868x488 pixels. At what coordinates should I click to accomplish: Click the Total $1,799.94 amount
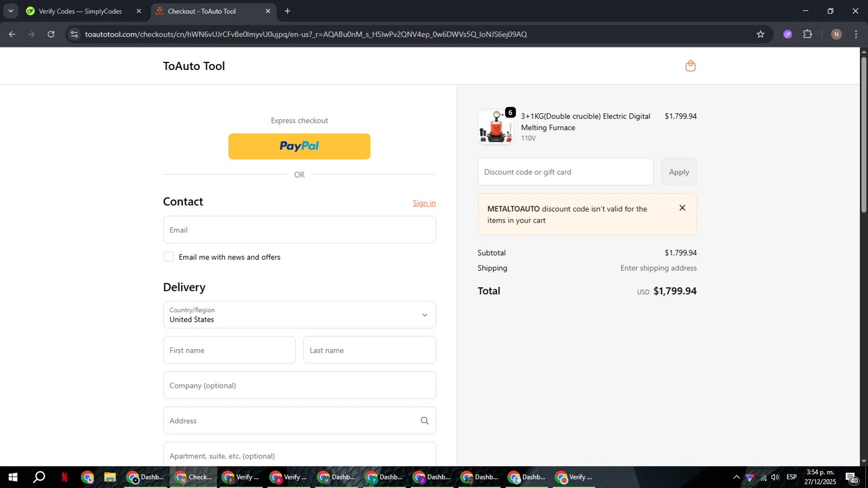tap(675, 291)
